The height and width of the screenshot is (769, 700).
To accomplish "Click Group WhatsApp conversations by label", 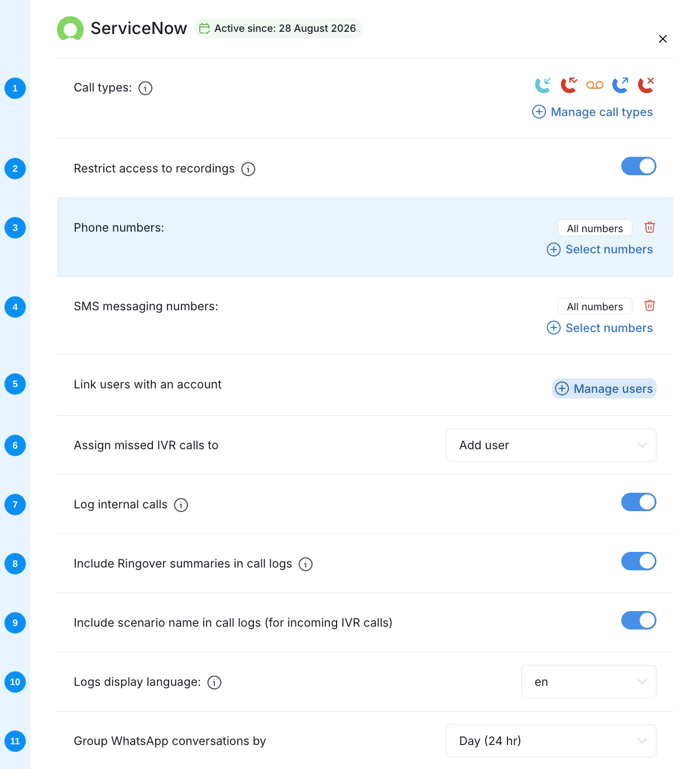I will pos(170,741).
